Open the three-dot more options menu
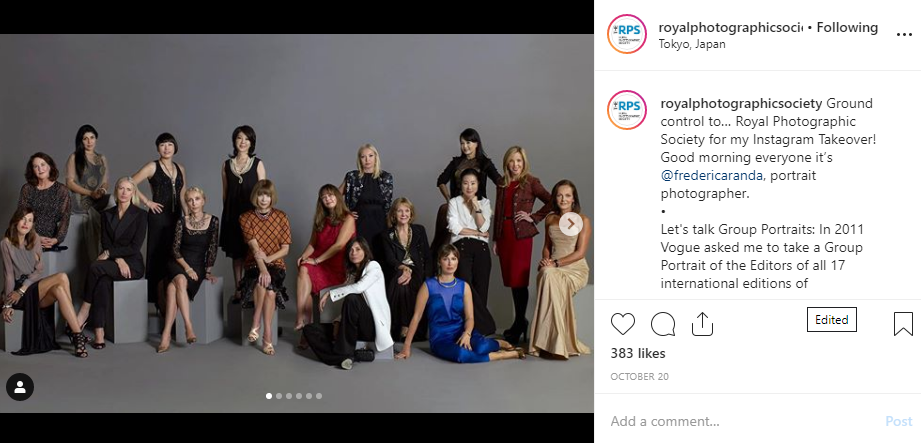 click(904, 35)
